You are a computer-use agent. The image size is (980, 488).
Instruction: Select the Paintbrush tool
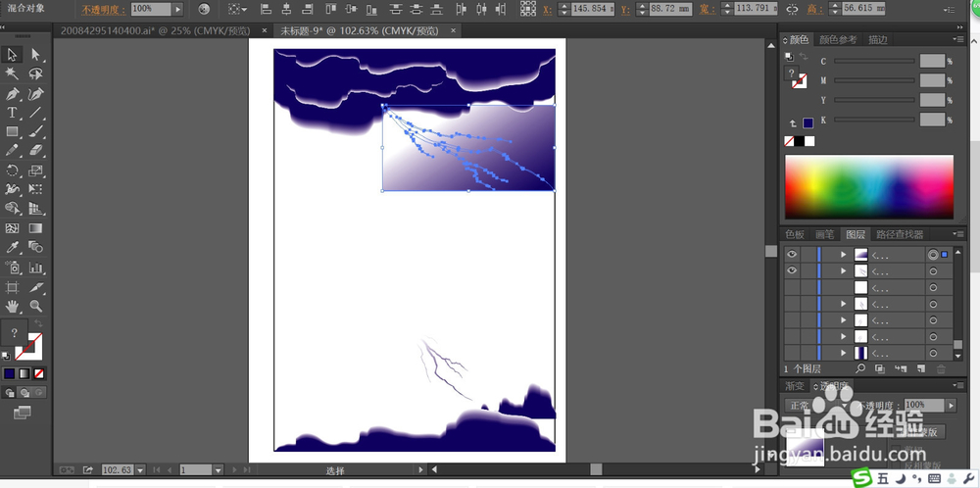pos(35,131)
